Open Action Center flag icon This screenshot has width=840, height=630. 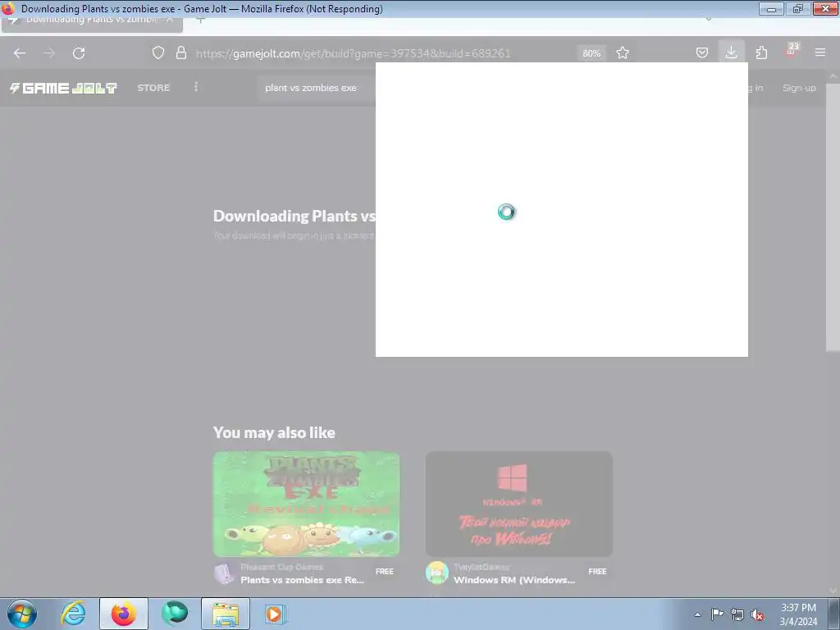tap(717, 614)
